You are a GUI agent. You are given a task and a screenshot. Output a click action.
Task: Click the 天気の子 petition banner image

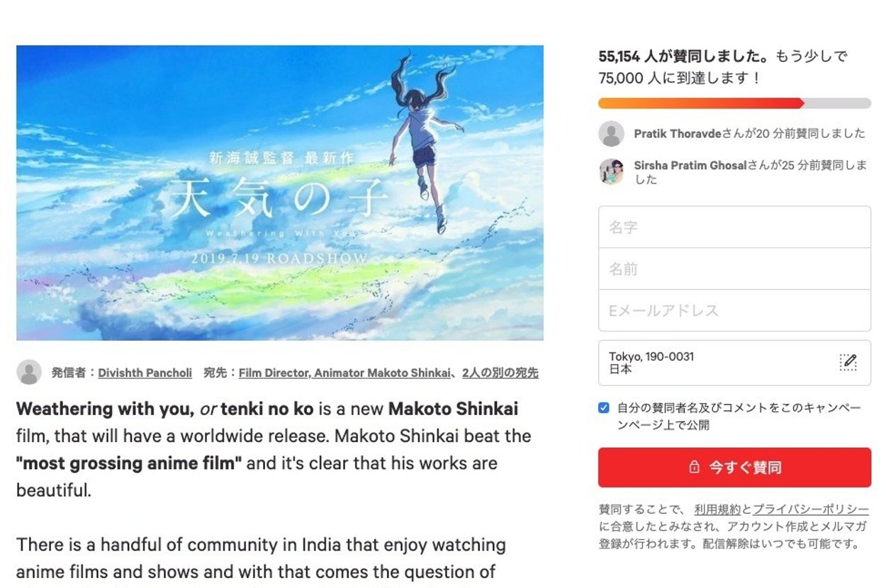point(280,193)
